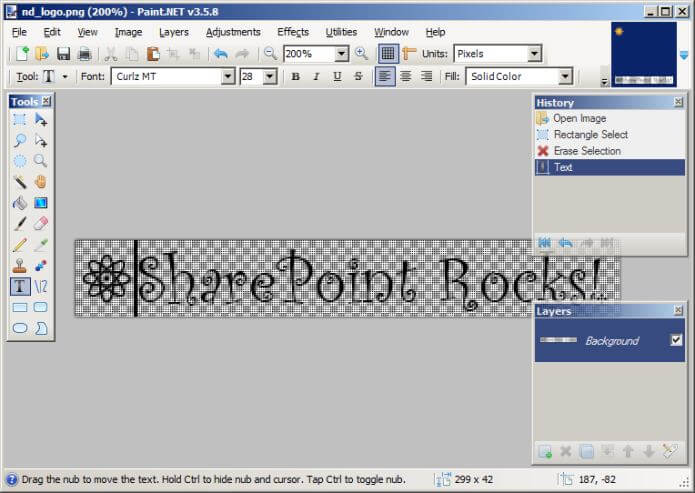Image resolution: width=695 pixels, height=493 pixels.
Task: Toggle Italic text formatting
Action: tap(316, 76)
